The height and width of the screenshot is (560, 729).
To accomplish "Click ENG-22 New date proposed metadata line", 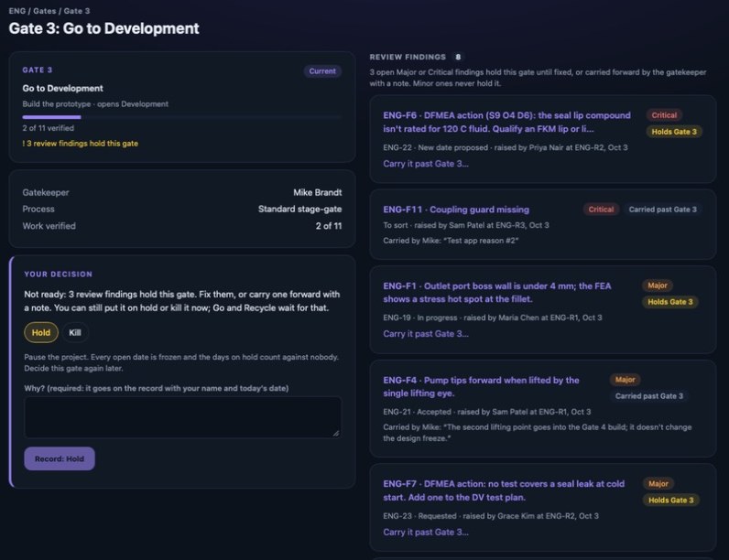I will (506, 147).
